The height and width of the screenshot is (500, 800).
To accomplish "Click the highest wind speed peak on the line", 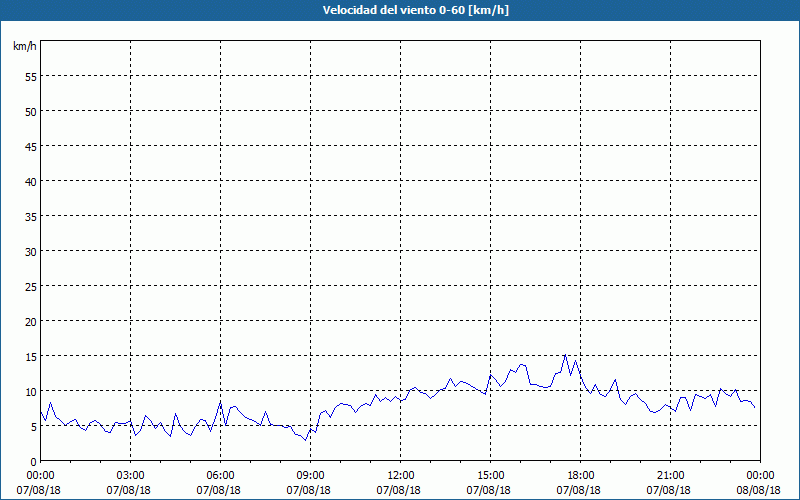I will pyautogui.click(x=565, y=355).
